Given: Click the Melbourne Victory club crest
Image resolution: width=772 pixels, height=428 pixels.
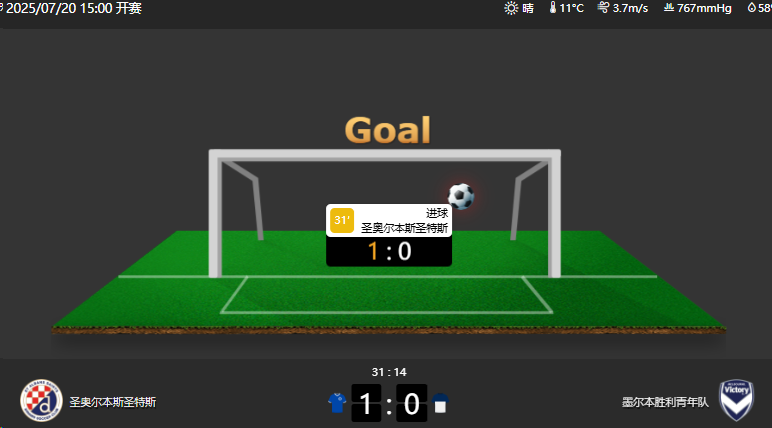Looking at the screenshot, I should (736, 400).
